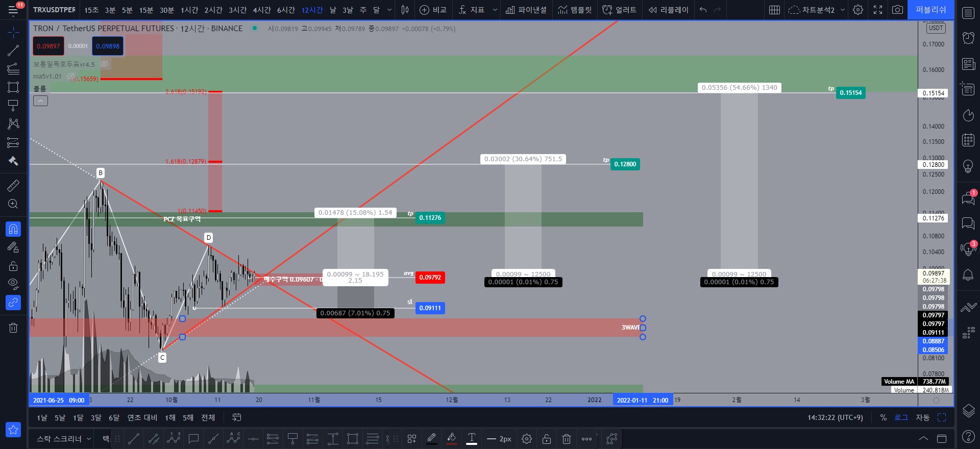Open the object tree layers icon
980x449 pixels.
[x=968, y=410]
